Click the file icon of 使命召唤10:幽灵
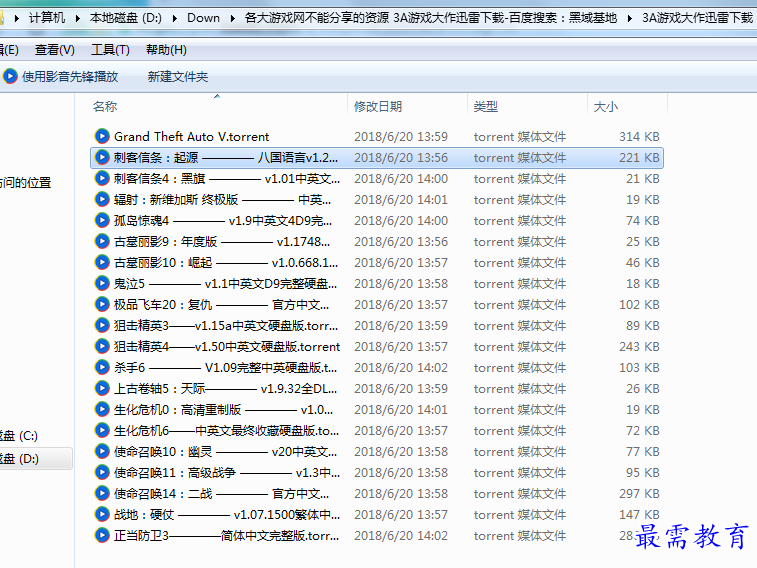This screenshot has height=568, width=757. tap(102, 451)
